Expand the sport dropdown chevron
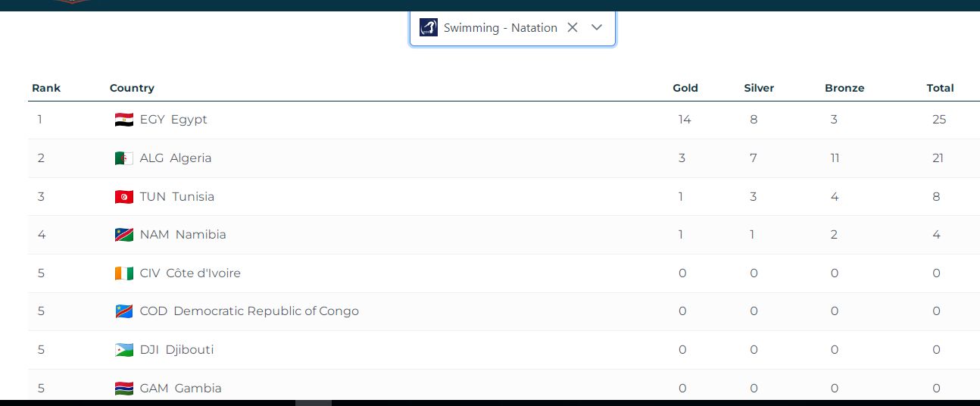 tap(597, 28)
